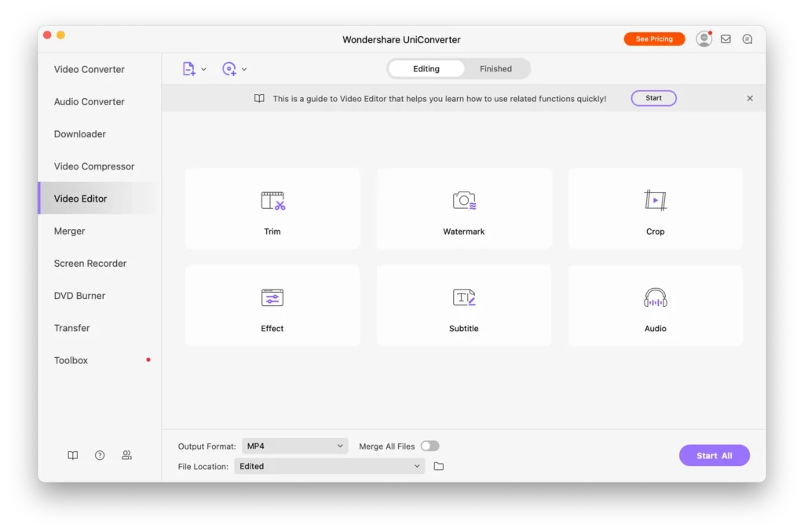Open the feedback chat icon
804x532 pixels.
(747, 39)
